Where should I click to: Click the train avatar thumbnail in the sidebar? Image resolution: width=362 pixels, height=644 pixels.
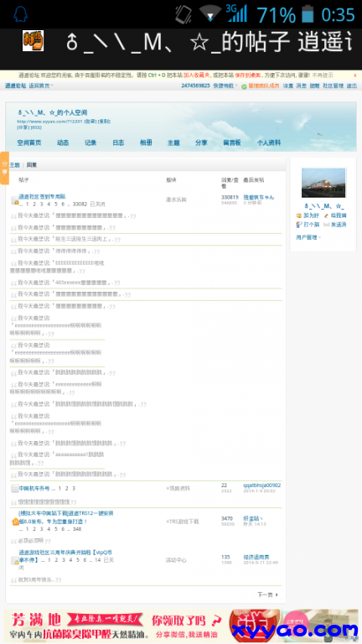pyautogui.click(x=323, y=183)
